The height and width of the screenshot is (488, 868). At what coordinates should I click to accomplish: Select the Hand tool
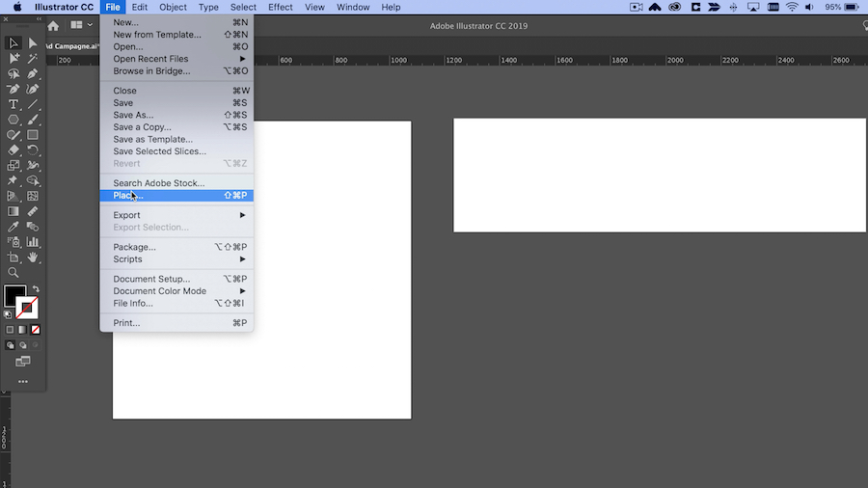point(33,258)
